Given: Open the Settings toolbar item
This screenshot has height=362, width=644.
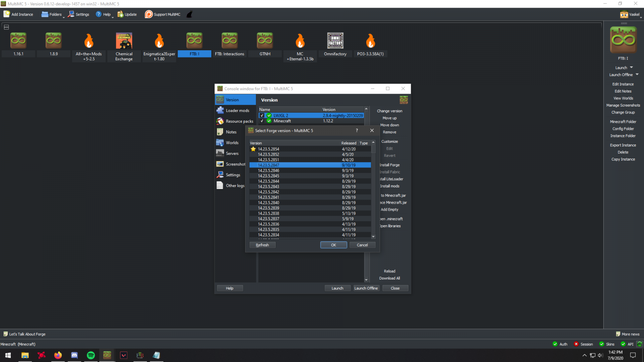Looking at the screenshot, I should tap(78, 14).
